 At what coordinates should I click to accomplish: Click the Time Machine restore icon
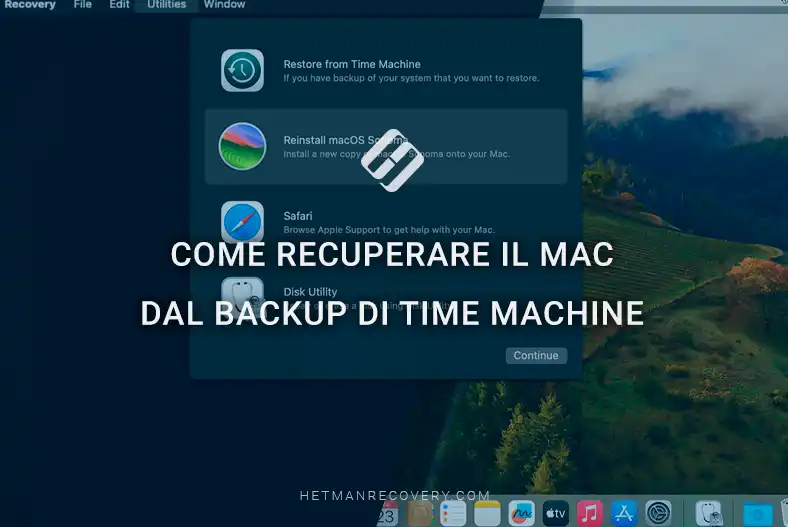[x=242, y=71]
